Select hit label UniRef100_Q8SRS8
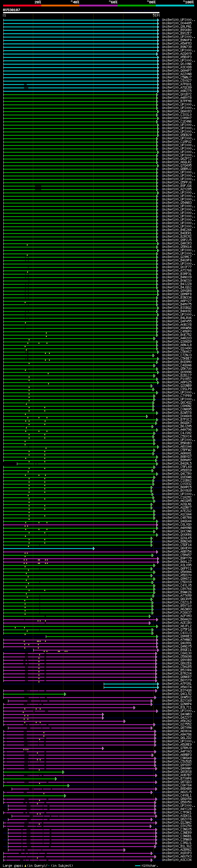The height and width of the screenshot is (868, 197). pyautogui.click(x=177, y=772)
